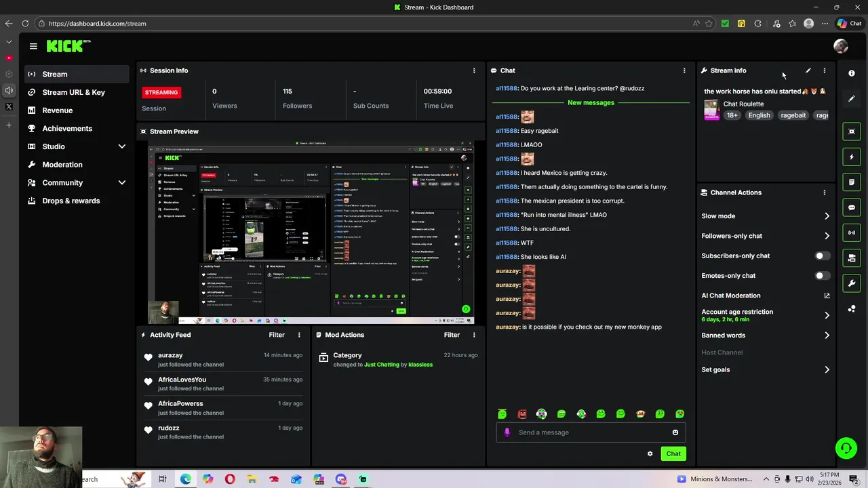Open Account age restriction arrow
Viewport: 868px width, 488px height.
click(827, 315)
